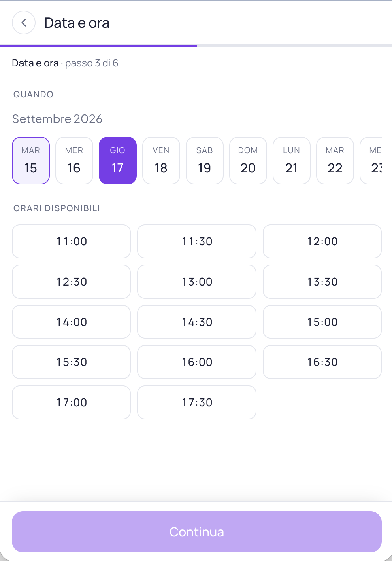Pick Saturday SAB 19 date
The width and height of the screenshot is (392, 561).
pyautogui.click(x=205, y=161)
